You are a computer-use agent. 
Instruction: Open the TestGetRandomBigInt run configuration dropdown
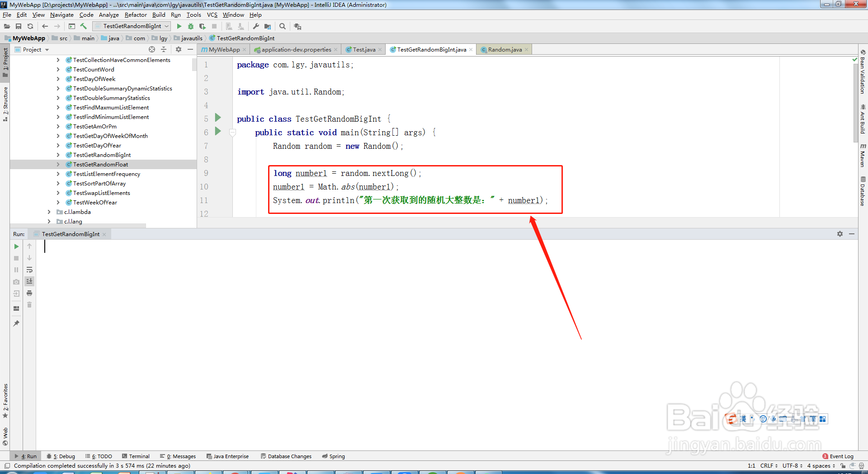(x=132, y=26)
